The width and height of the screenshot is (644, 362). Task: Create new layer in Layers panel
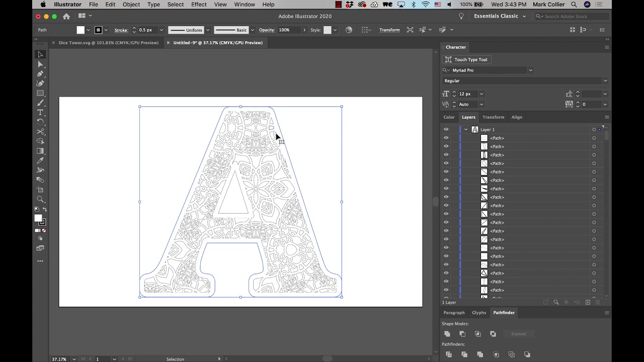588,302
